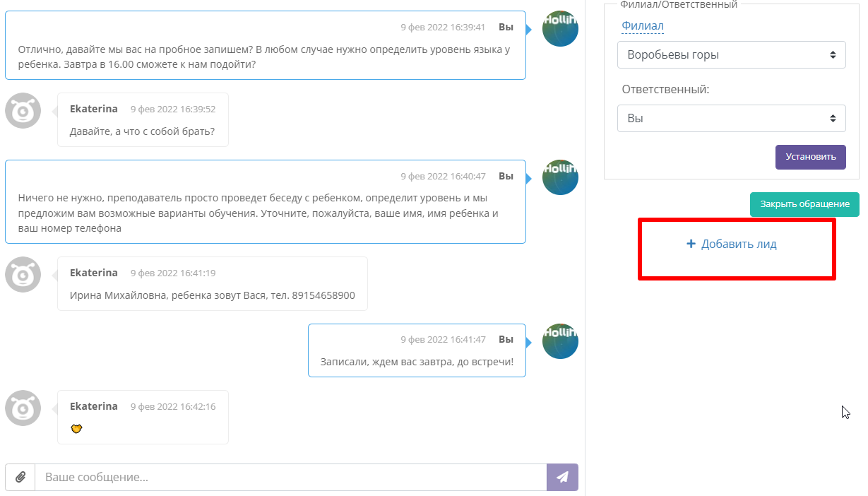Open the "Воробьевы горы" branch dropdown
This screenshot has width=868, height=496.
tap(731, 54)
